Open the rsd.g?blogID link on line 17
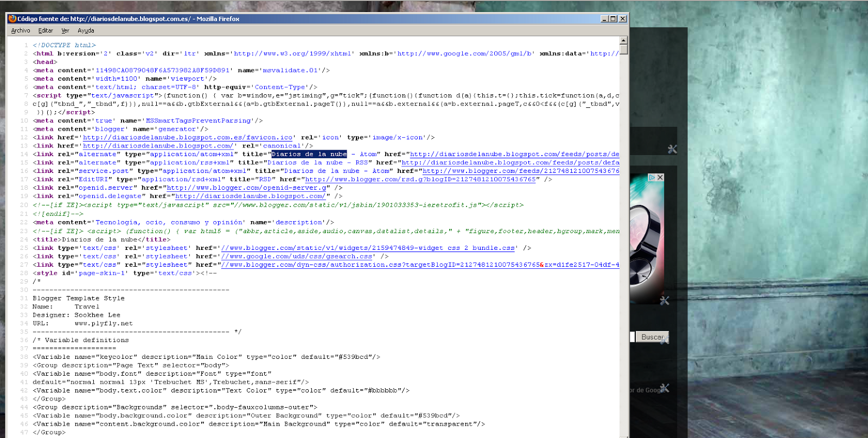Viewport: 868px width, 438px height. click(x=420, y=179)
